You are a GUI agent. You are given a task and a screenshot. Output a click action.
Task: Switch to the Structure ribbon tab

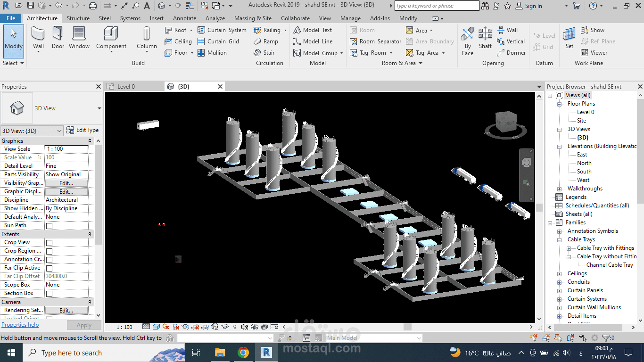click(78, 18)
